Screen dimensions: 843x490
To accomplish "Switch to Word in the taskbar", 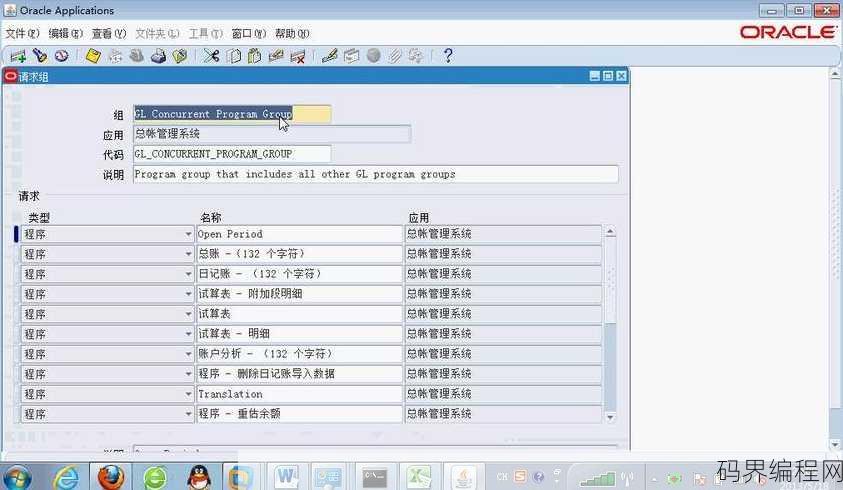I will (287, 477).
